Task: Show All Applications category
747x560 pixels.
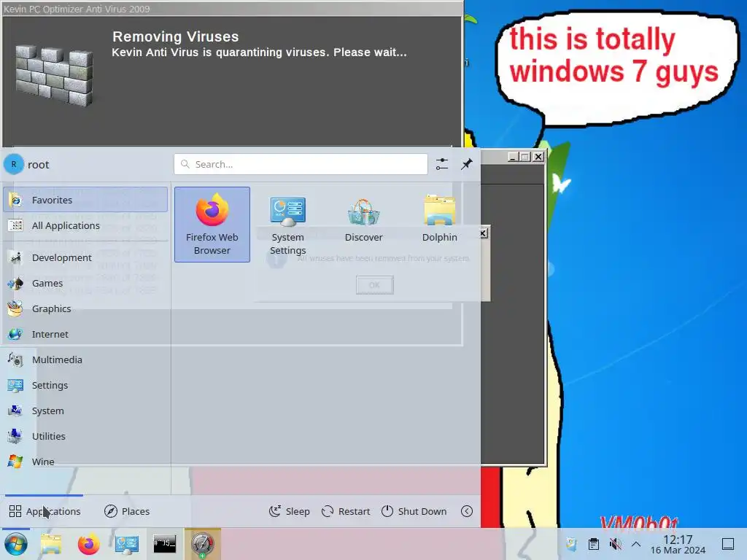Action: [x=85, y=225]
